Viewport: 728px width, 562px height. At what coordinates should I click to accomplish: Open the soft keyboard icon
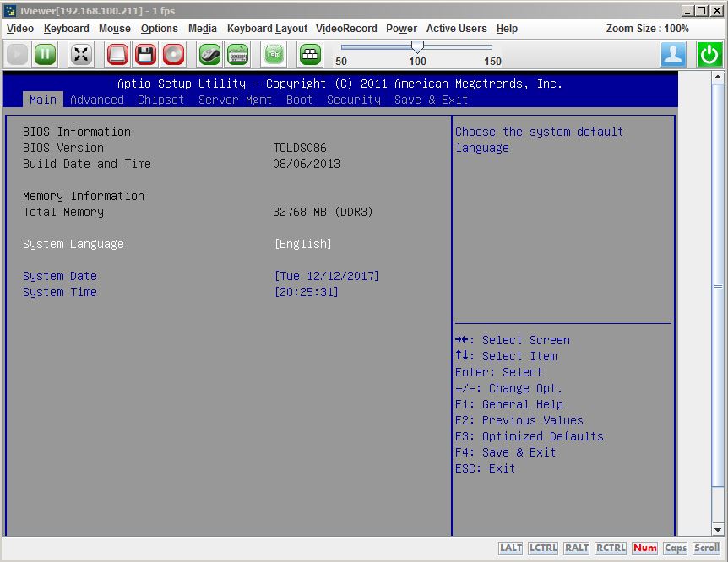click(x=238, y=54)
